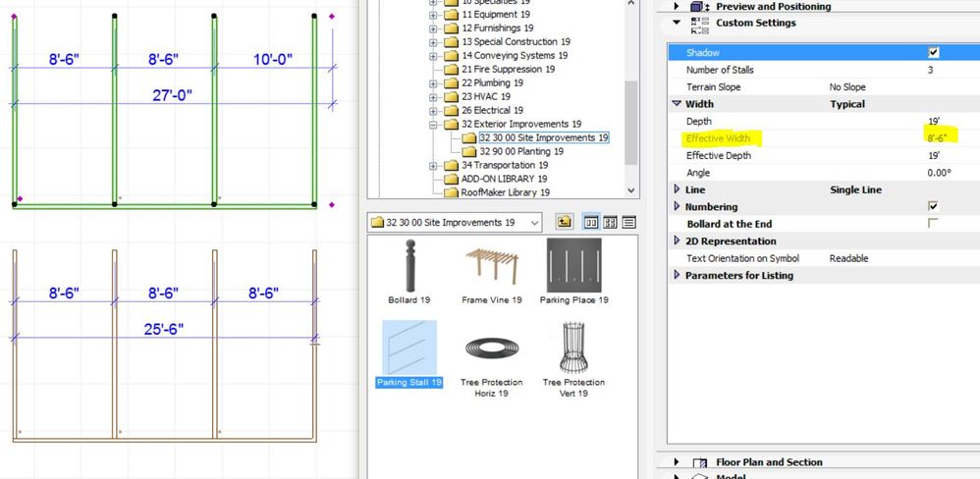Screen dimensions: 980x479
Task: Toggle the Shadow checkbox
Action: point(933,52)
